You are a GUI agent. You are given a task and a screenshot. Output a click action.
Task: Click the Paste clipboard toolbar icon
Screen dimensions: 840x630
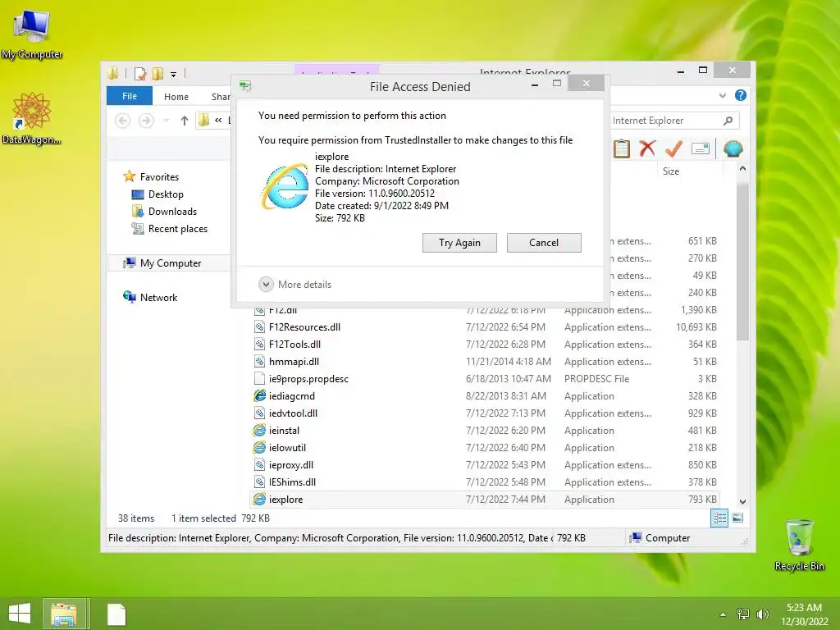[622, 148]
